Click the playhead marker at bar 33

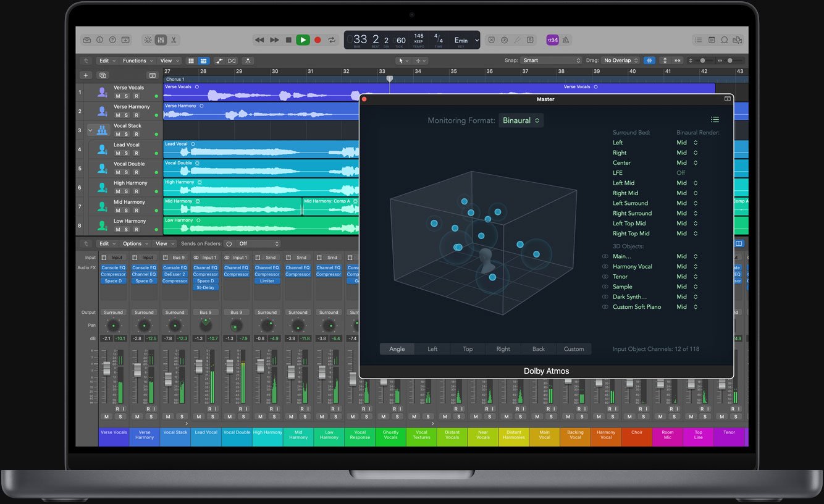tap(389, 78)
